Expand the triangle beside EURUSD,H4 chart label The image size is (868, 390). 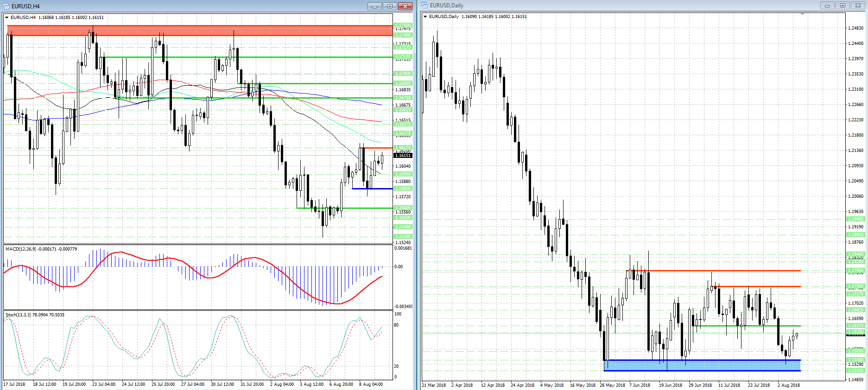pyautogui.click(x=7, y=18)
